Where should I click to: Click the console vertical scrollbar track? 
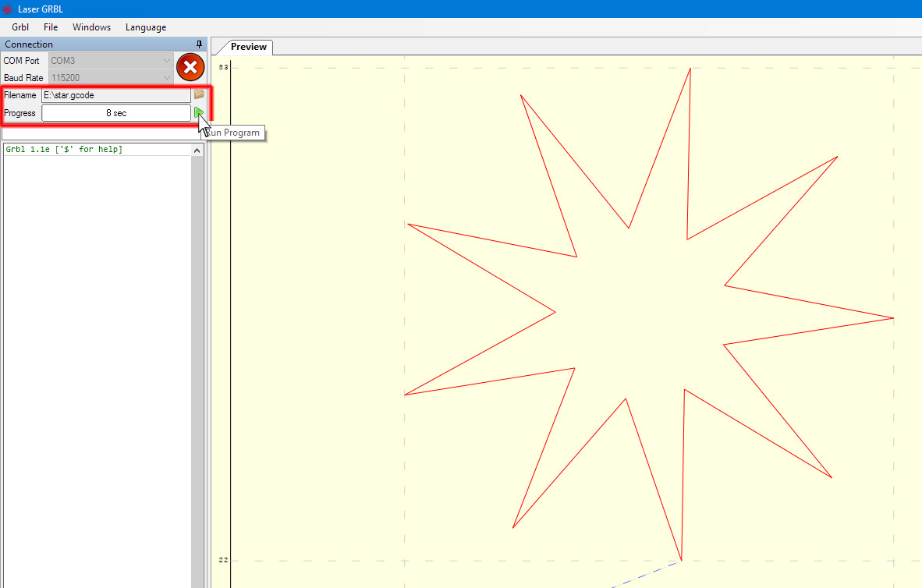point(198,367)
